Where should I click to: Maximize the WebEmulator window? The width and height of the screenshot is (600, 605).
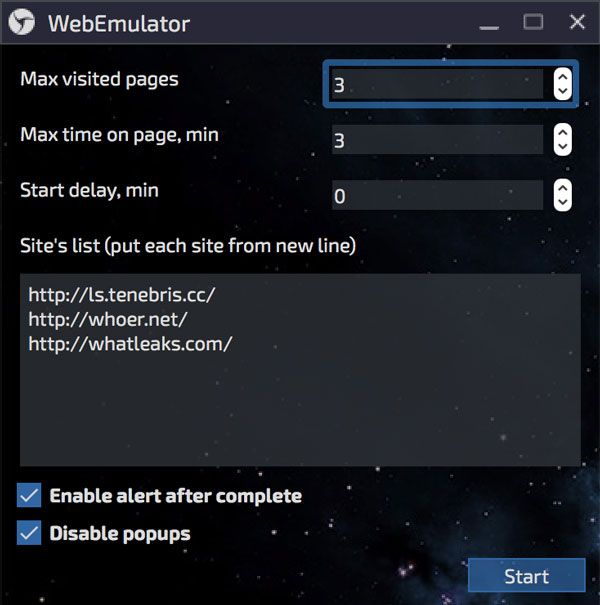(533, 22)
